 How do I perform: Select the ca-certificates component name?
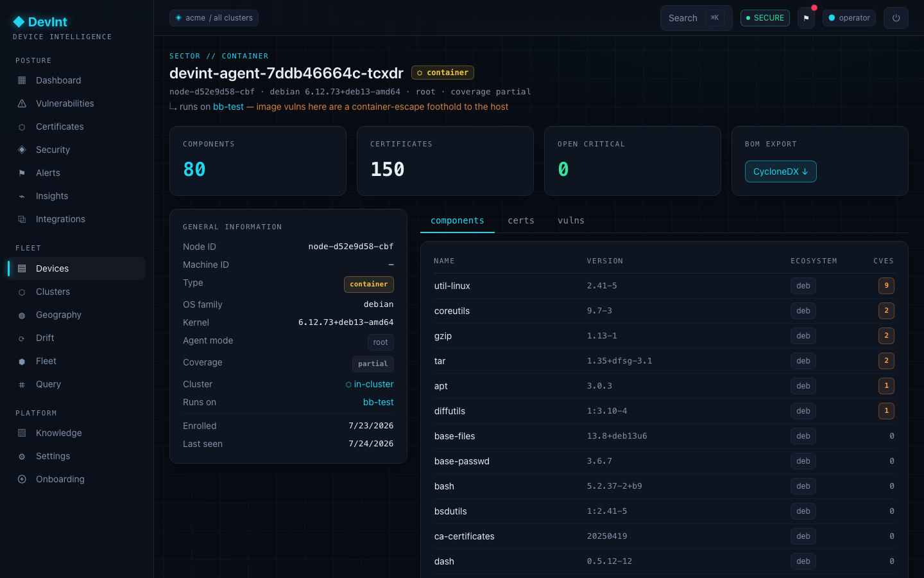tap(465, 536)
